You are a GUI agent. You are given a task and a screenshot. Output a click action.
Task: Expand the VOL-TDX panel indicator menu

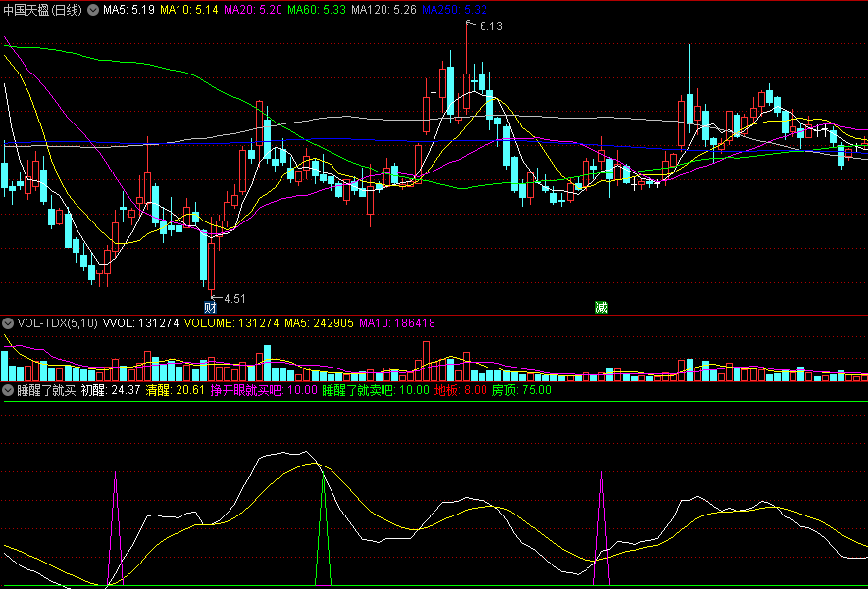coord(8,323)
